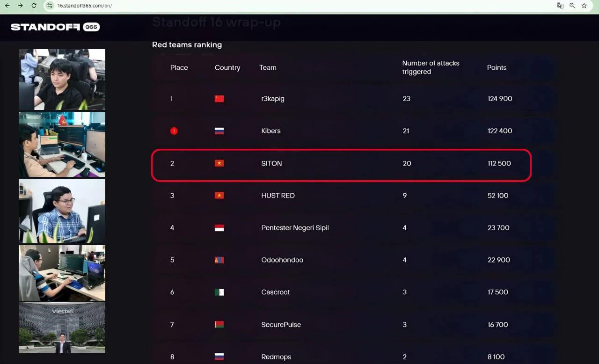Click the Number of attacks triggered header

click(431, 67)
